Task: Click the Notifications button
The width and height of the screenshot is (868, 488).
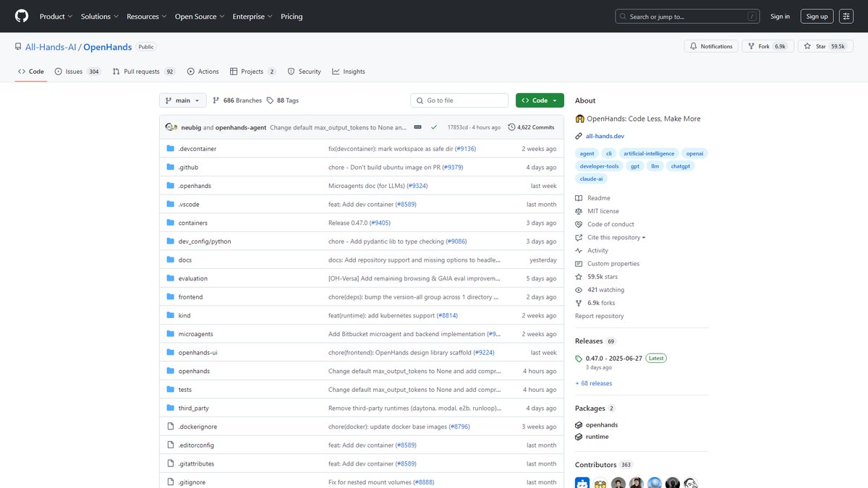Action: click(x=711, y=46)
